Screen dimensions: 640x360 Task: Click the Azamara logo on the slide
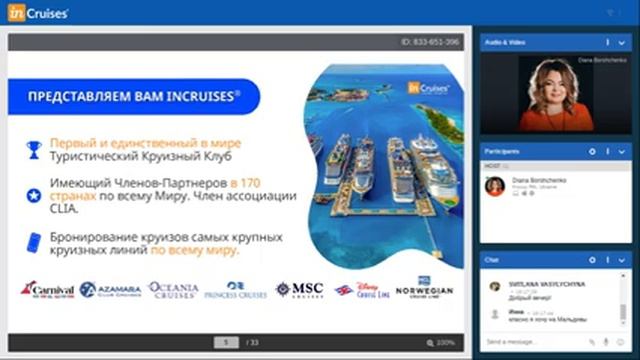[x=110, y=290]
